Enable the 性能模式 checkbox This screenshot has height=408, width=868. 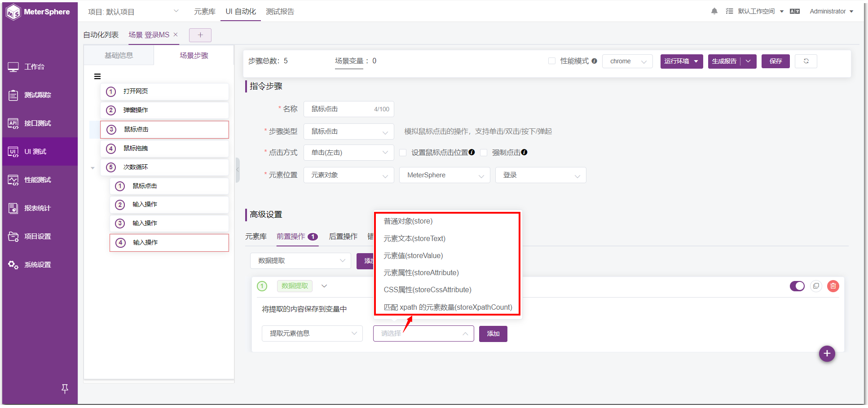click(552, 61)
